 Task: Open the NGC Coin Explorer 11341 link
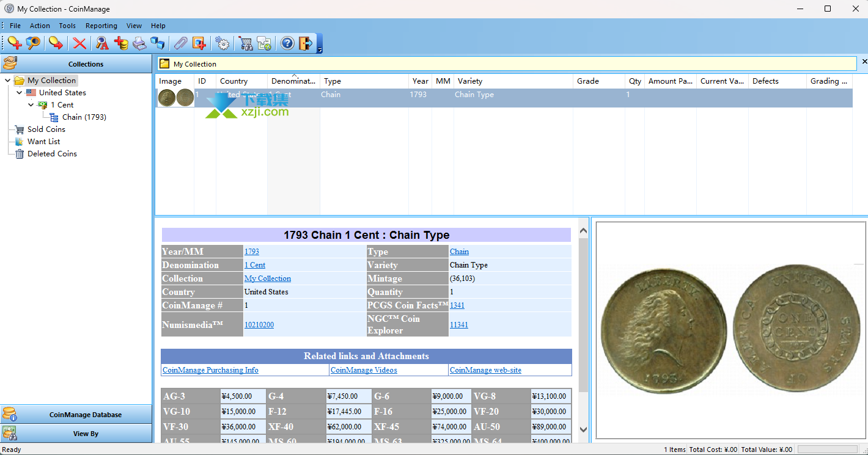coord(459,325)
